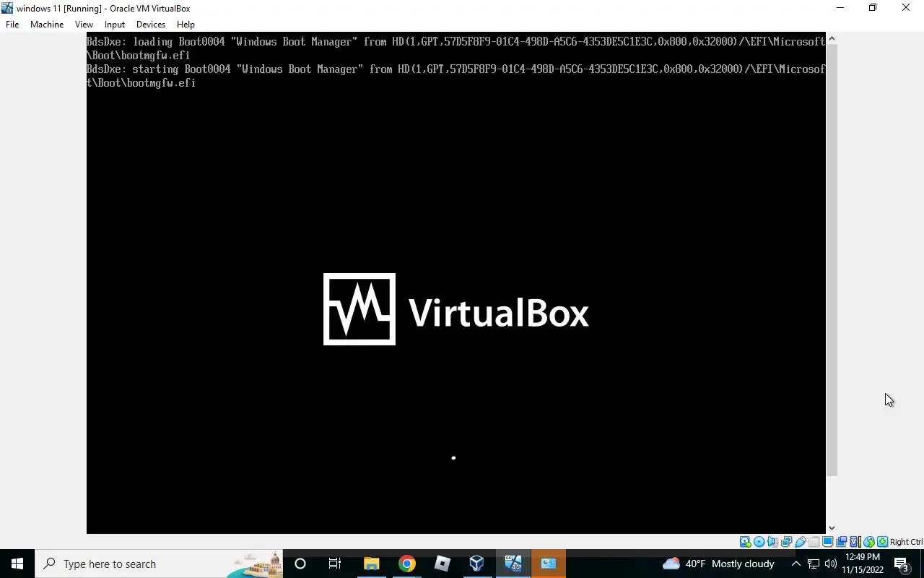
Task: Click inside the VM boot screen
Action: coord(456,282)
